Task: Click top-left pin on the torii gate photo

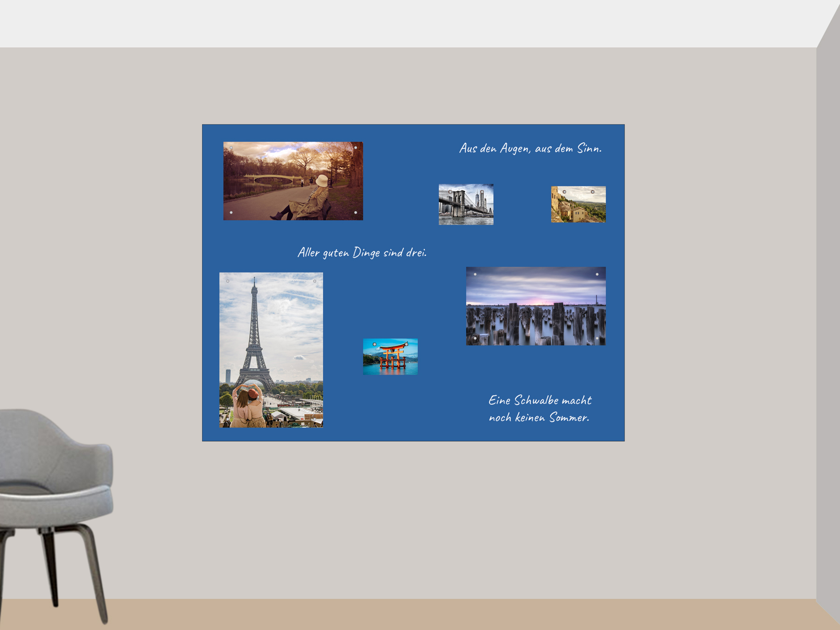Action: (x=374, y=344)
